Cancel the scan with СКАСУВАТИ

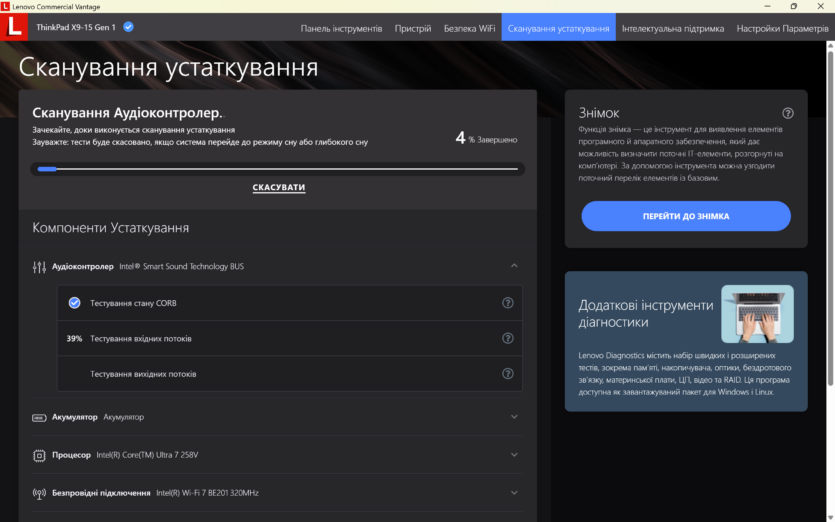[x=279, y=187]
